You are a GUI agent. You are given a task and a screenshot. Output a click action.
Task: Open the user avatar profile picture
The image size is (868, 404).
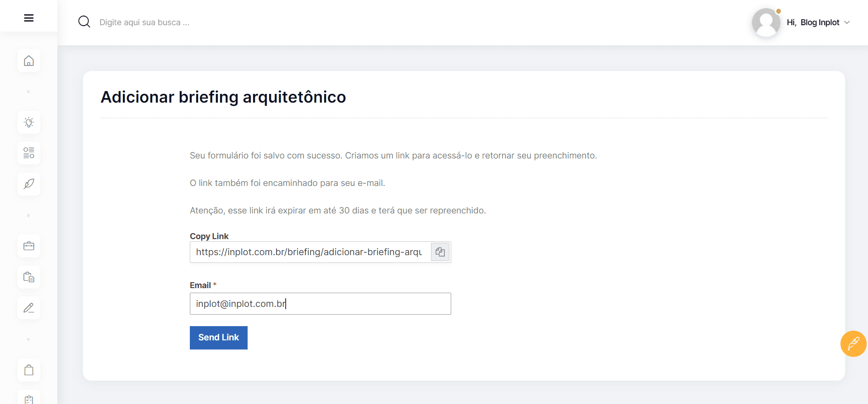[766, 22]
